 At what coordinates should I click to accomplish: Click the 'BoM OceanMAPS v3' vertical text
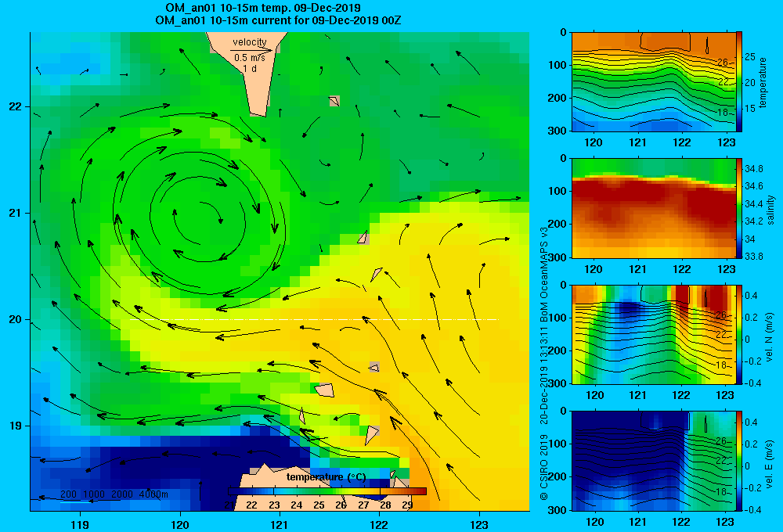pos(544,273)
